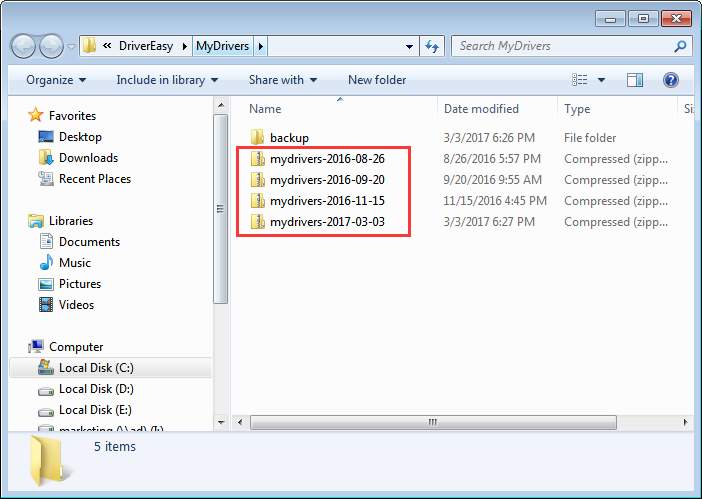Select mydrivers-2017-03-03 zip icon
The height and width of the screenshot is (499, 702).
(257, 222)
